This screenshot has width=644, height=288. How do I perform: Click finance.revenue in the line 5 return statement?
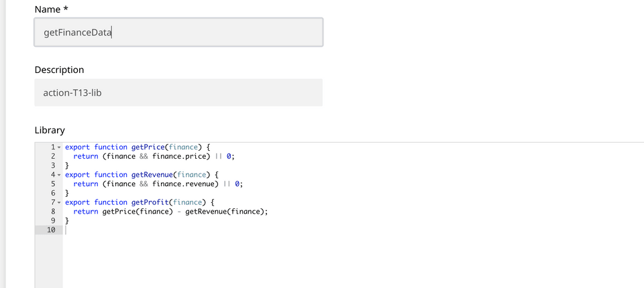click(x=183, y=184)
